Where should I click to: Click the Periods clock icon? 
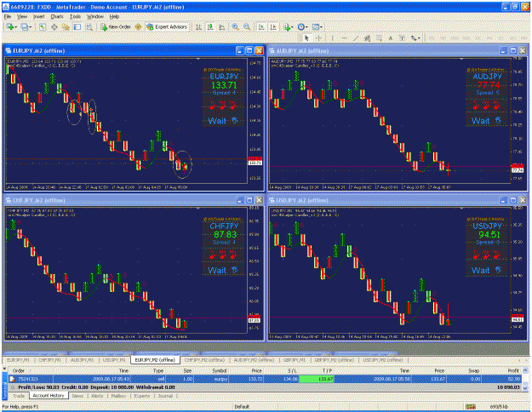(301, 26)
